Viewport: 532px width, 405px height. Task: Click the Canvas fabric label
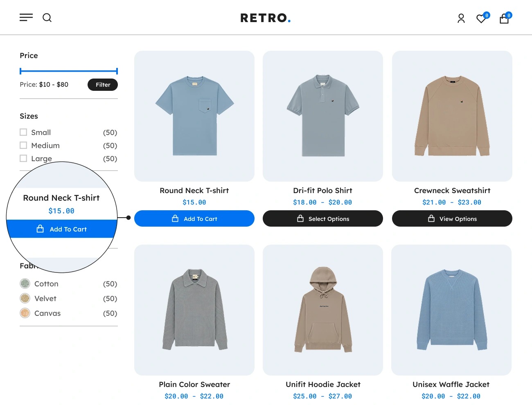pos(47,313)
